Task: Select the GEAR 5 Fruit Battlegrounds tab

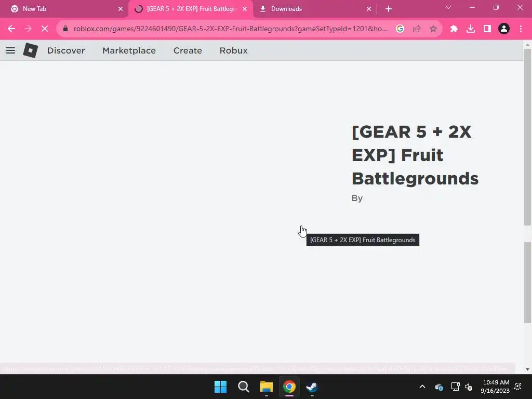Action: pos(191,9)
